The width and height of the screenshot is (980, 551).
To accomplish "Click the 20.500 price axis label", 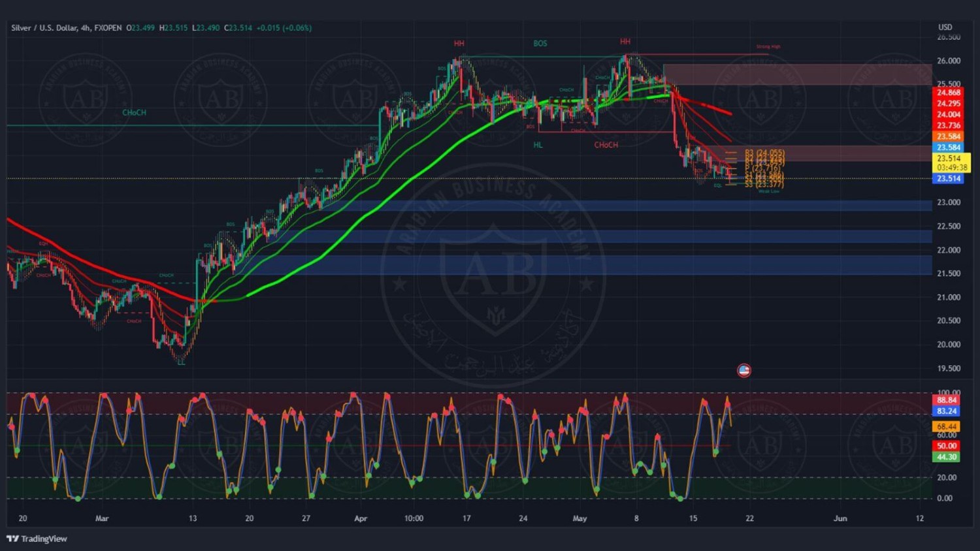I will pyautogui.click(x=949, y=321).
